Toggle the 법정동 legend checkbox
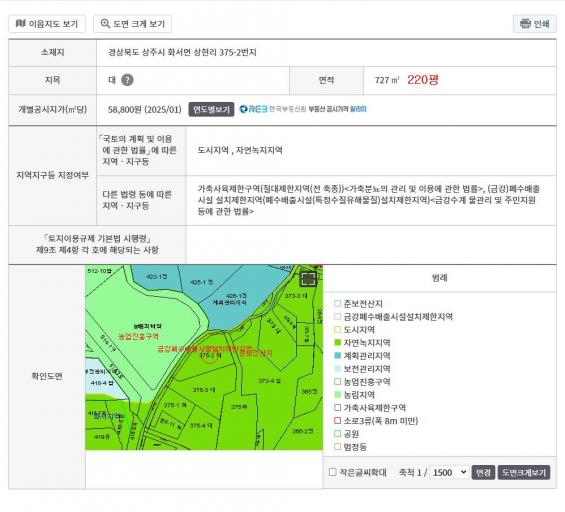The height and width of the screenshot is (512, 565). pyautogui.click(x=338, y=446)
